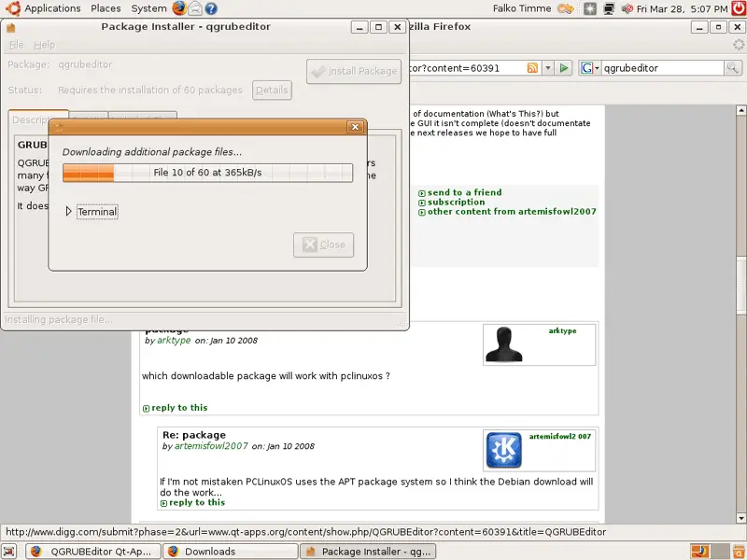Click Show Desktop icon in bottom panel
This screenshot has height=560, width=747.
coord(8,552)
